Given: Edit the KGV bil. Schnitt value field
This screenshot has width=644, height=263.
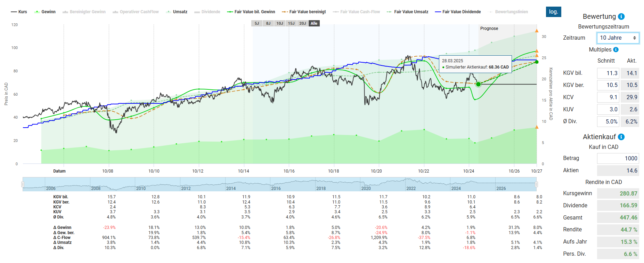Looking at the screenshot, I should tap(608, 73).
